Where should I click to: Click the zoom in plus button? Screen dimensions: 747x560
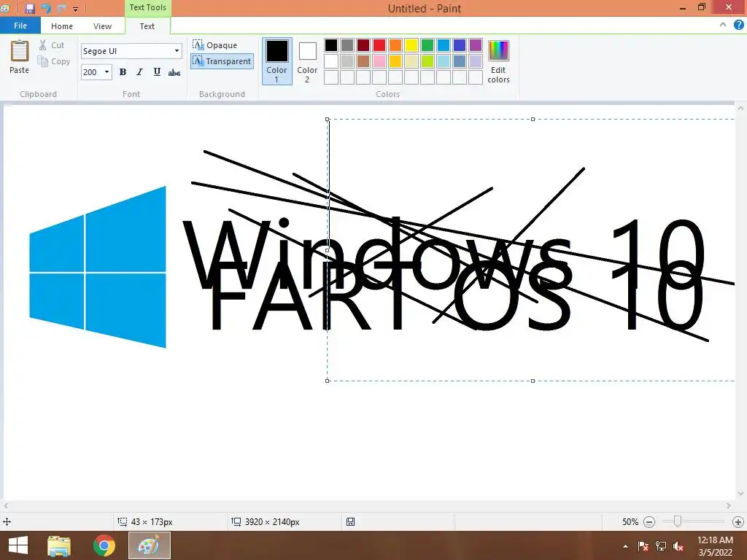(x=738, y=522)
